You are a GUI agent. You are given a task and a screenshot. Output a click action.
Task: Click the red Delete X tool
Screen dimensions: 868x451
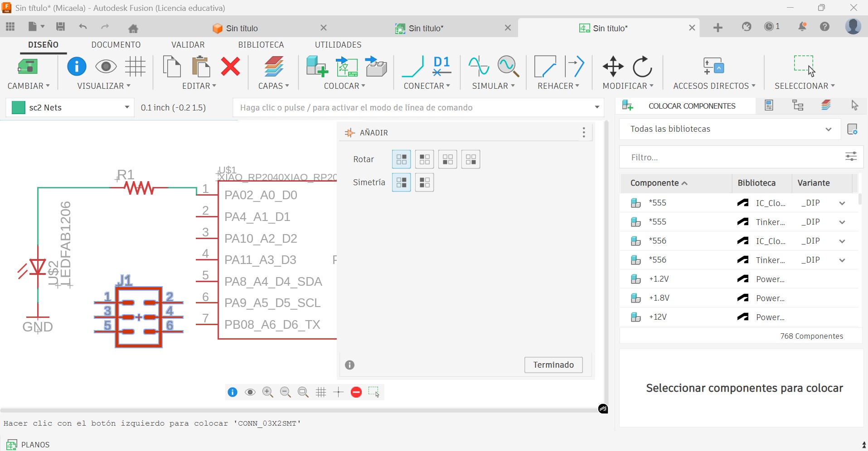pos(230,67)
